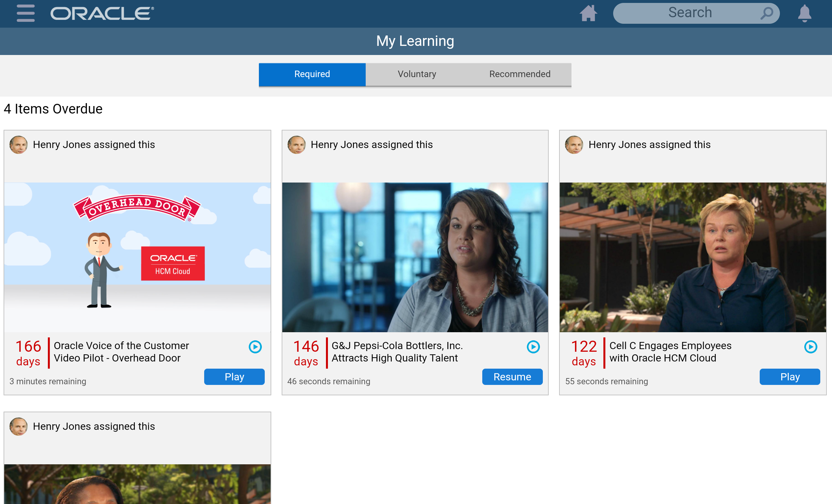Click the search magnifier icon

(x=767, y=13)
